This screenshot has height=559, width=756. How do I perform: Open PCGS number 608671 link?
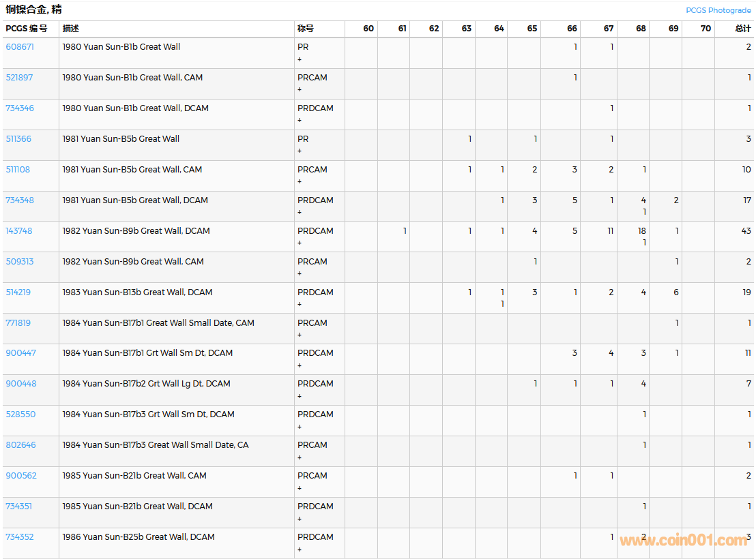pos(20,47)
